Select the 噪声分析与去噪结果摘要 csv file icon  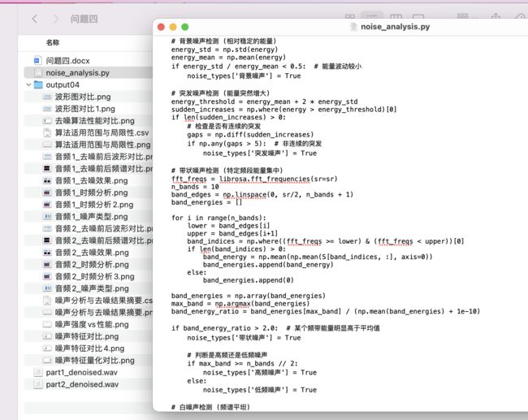[47, 301]
